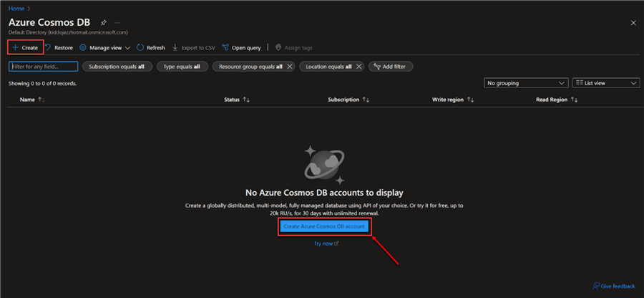Open Type equals all filter
Viewport: 644px width, 298px height.
[x=182, y=67]
